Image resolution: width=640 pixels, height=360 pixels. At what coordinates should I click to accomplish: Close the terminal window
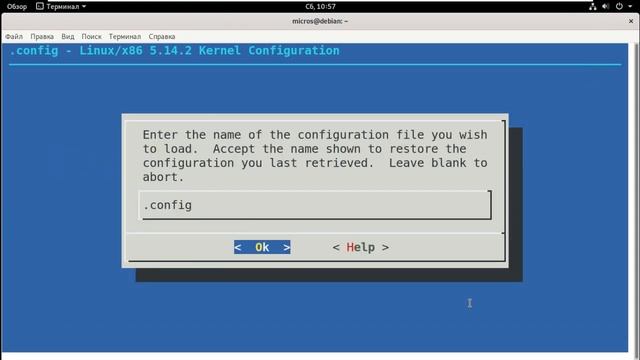coord(631,21)
